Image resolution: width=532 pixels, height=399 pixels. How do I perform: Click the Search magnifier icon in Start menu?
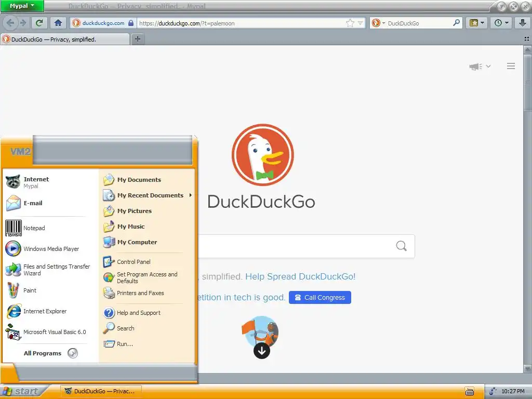[x=109, y=328]
